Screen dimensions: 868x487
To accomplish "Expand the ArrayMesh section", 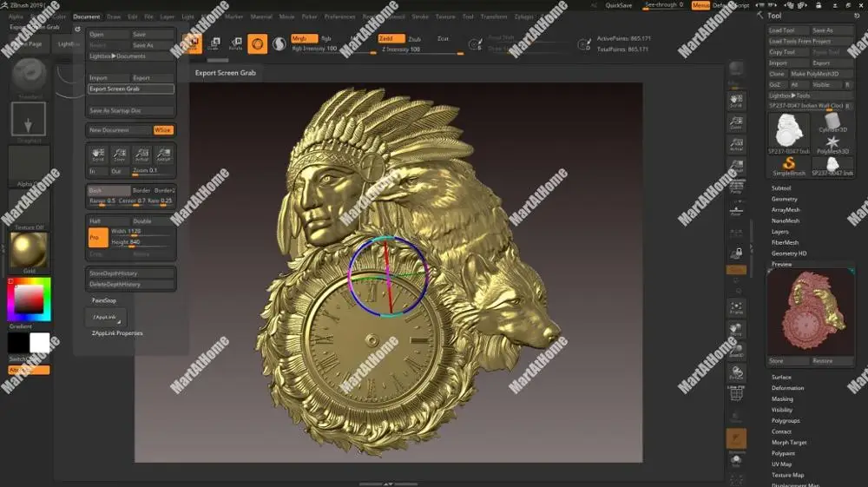I will (x=786, y=210).
